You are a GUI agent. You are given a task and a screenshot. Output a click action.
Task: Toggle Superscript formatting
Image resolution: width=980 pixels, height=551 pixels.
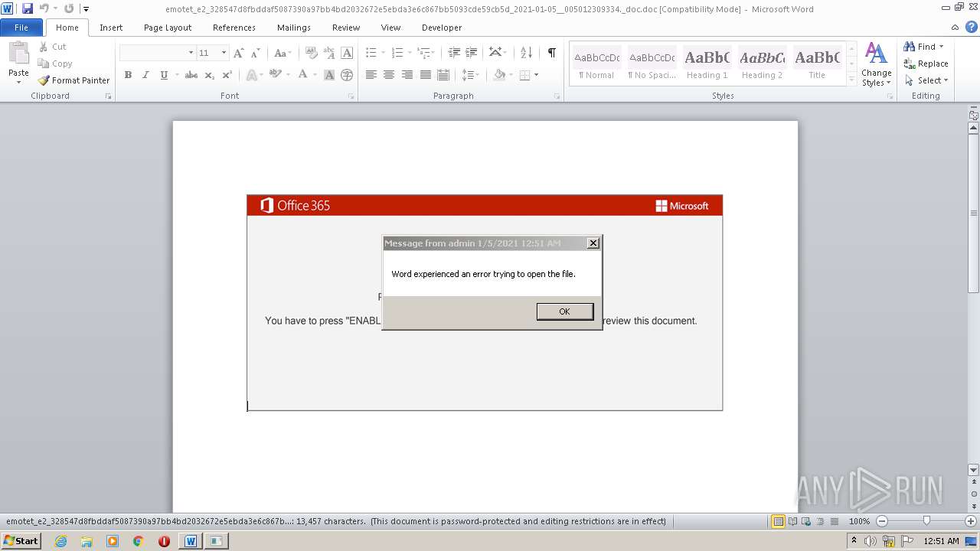tap(227, 75)
